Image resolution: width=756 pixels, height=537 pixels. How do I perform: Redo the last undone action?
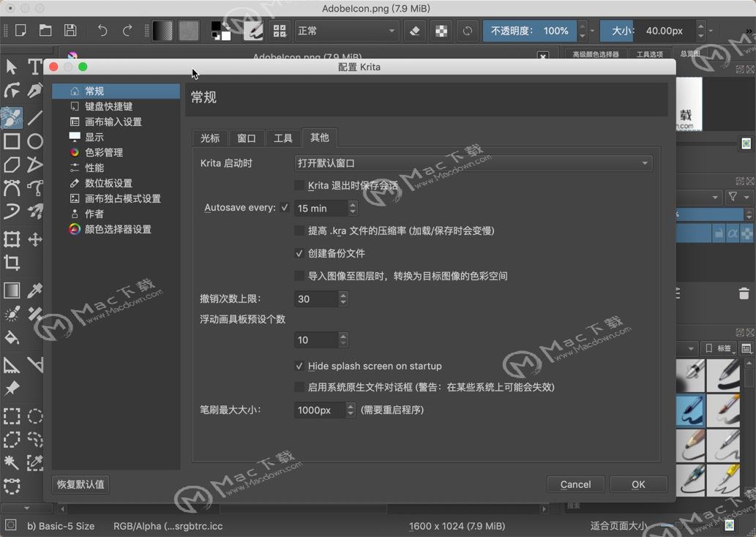127,31
